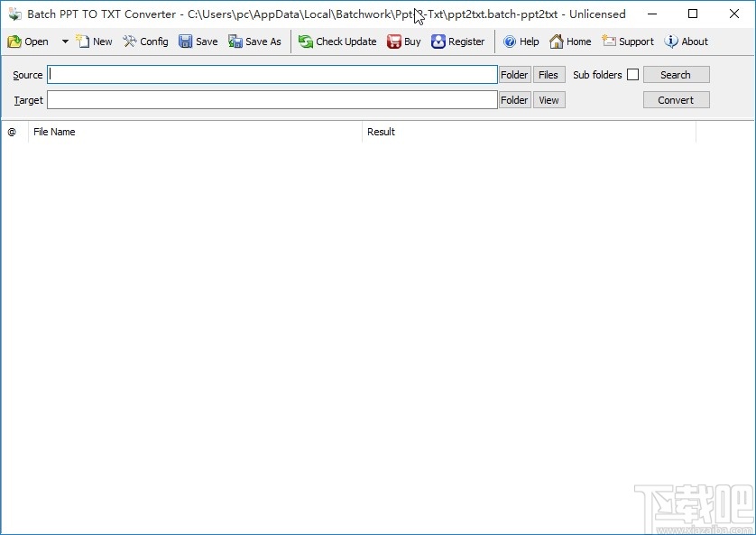
Task: Start the Search for PPT files
Action: point(677,75)
